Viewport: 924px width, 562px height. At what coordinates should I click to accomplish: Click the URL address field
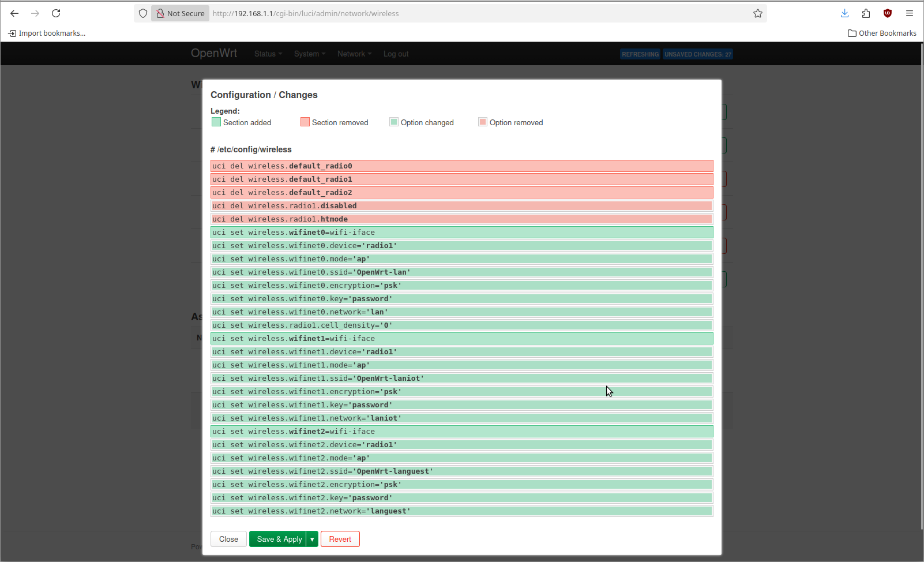pos(461,13)
